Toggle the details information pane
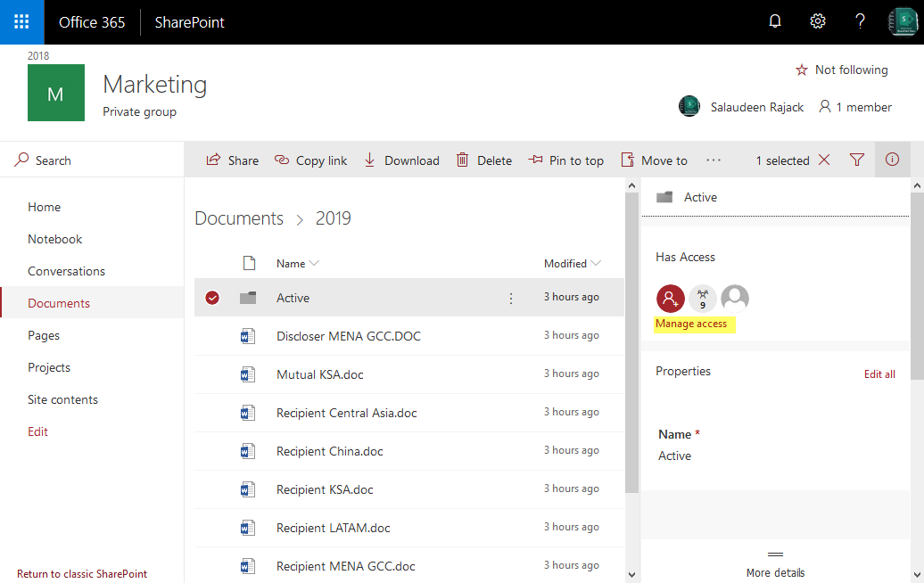 point(892,160)
